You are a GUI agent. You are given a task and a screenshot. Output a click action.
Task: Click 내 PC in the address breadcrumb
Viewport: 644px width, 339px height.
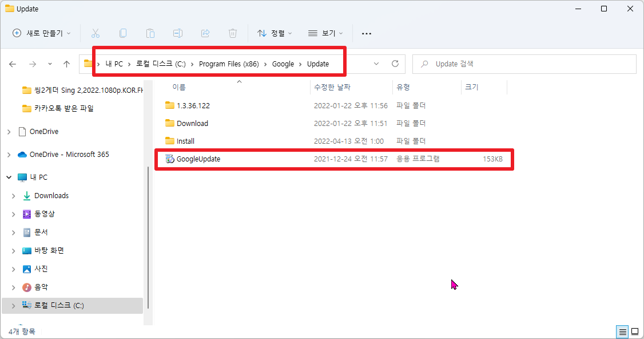coord(114,64)
